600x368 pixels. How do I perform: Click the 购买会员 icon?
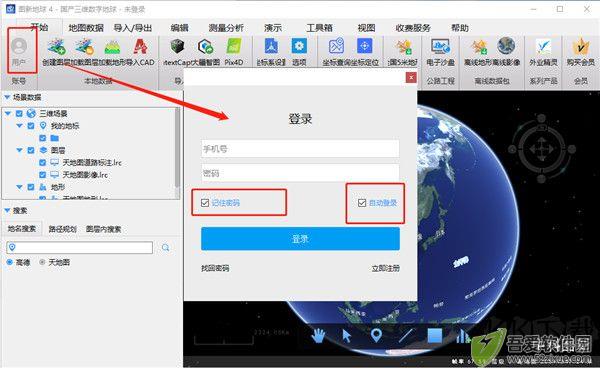click(x=581, y=47)
